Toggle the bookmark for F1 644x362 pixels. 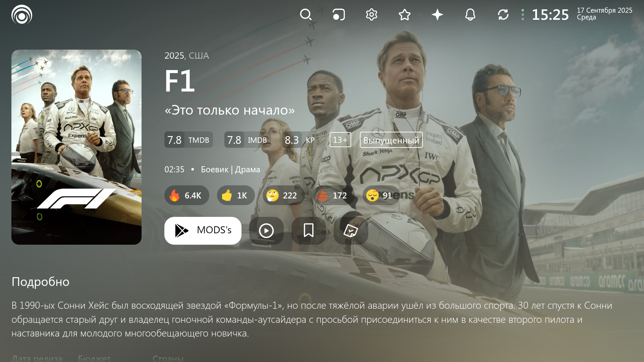pos(309,231)
